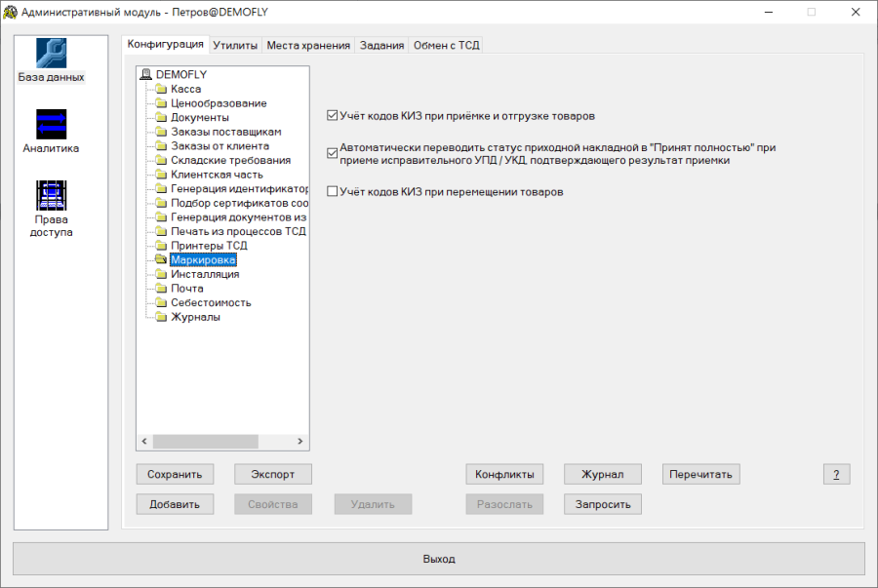878x588 pixels.
Task: Open the Аналитика section icon
Action: click(51, 124)
